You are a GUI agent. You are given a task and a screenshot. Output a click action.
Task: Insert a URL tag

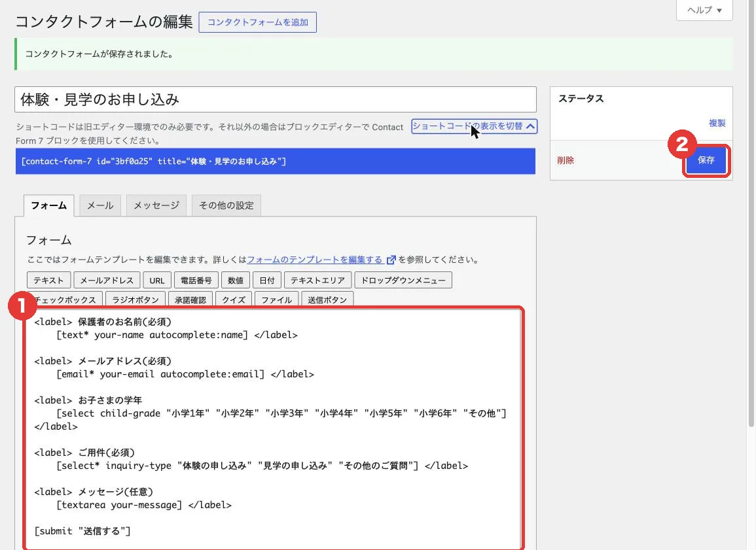(x=156, y=281)
